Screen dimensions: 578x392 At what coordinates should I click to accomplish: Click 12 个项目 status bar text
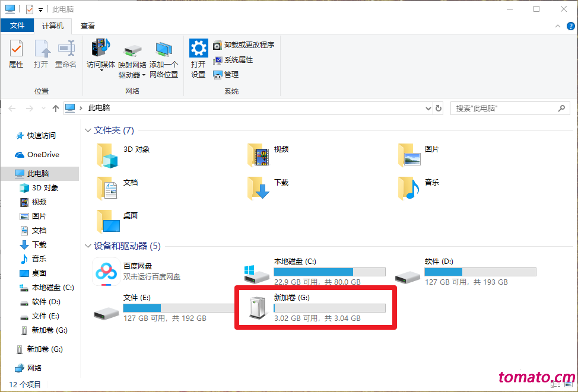click(25, 385)
